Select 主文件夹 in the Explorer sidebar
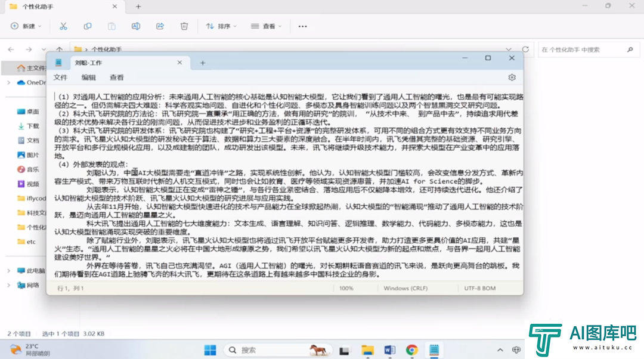Image resolution: width=644 pixels, height=359 pixels. tap(31, 68)
